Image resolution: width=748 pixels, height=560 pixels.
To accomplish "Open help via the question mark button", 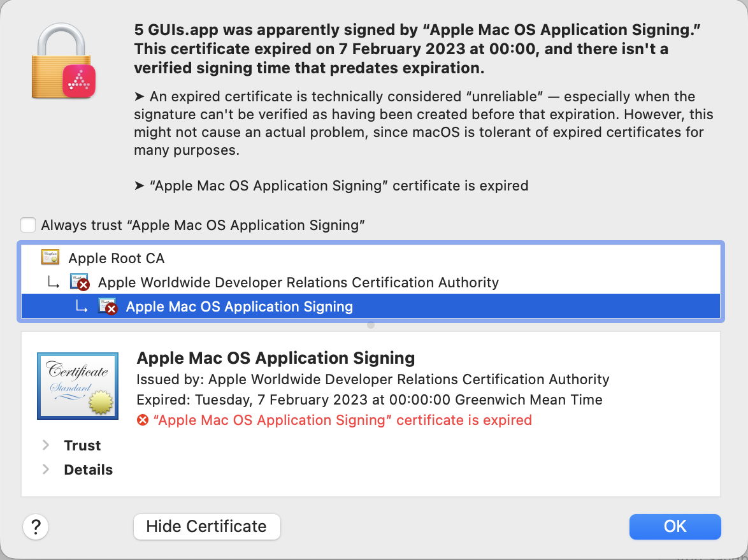I will click(x=36, y=527).
